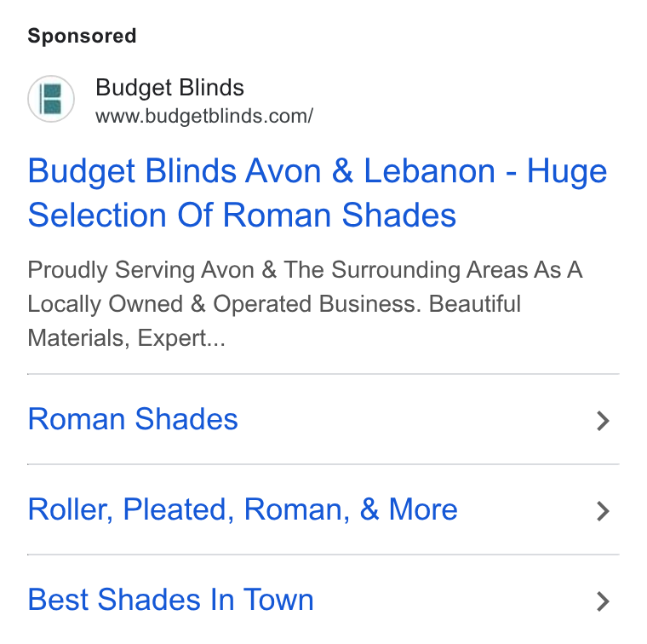Screen dimensions: 647x644
Task: Click the chevron beside Best Shades In Town
Action: point(603,601)
